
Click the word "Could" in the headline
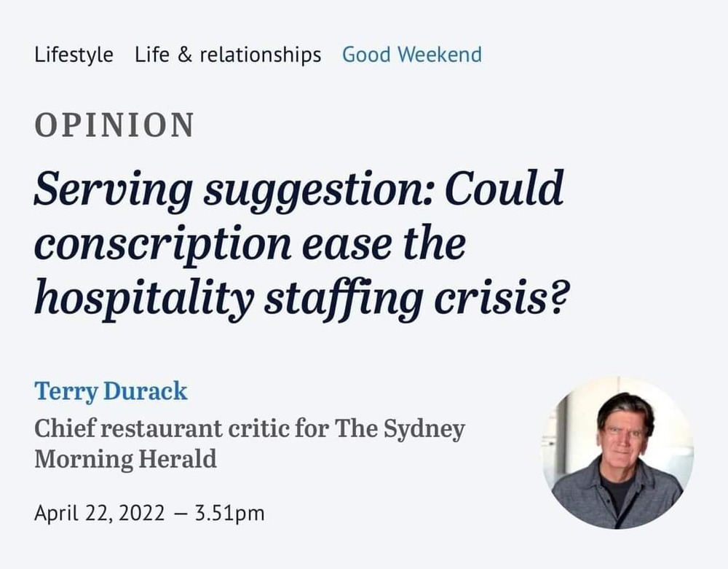pyautogui.click(x=504, y=189)
